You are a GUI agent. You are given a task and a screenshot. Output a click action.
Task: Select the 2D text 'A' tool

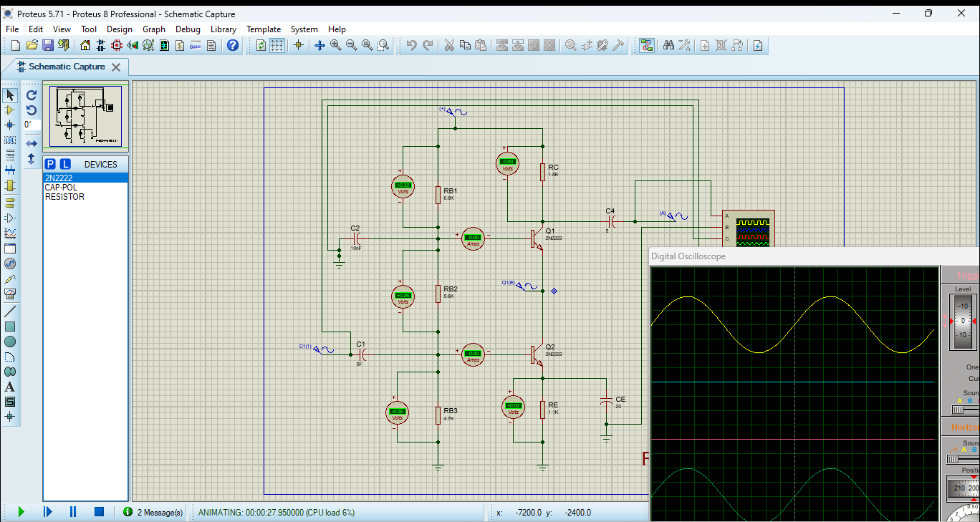[10, 387]
